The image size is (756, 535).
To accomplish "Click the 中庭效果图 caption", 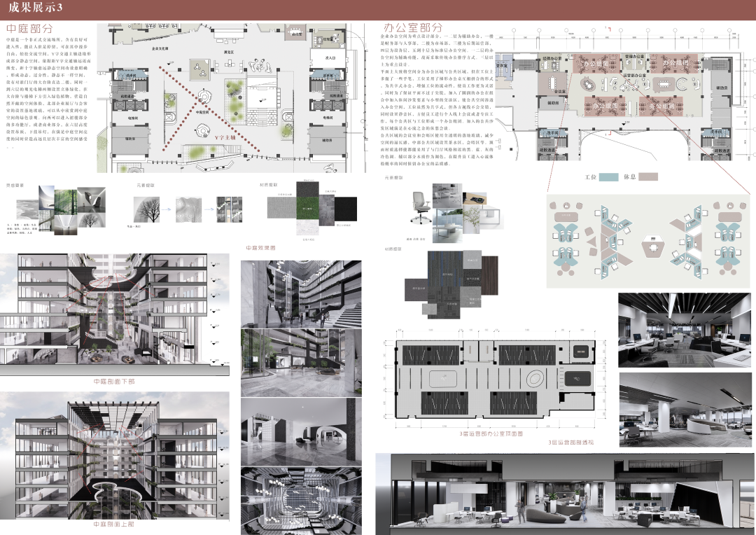I will point(262,246).
